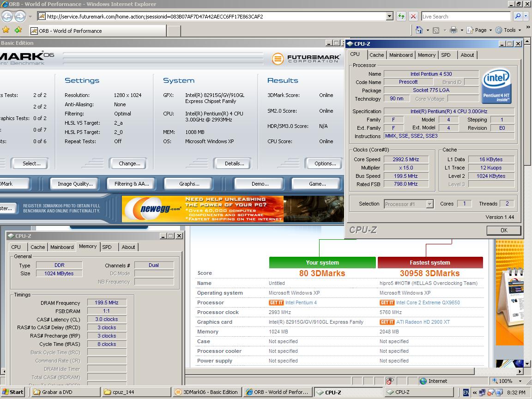Open the Home page icon

(x=419, y=30)
